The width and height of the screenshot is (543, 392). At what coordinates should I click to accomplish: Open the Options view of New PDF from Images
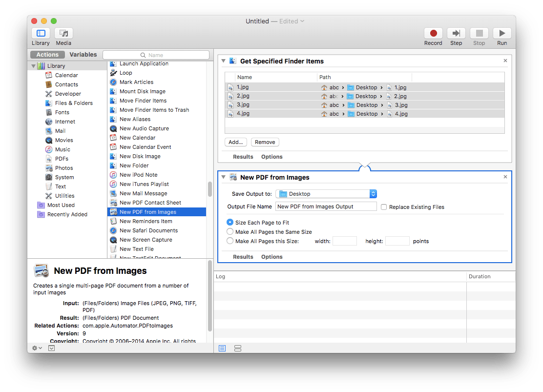[271, 256]
